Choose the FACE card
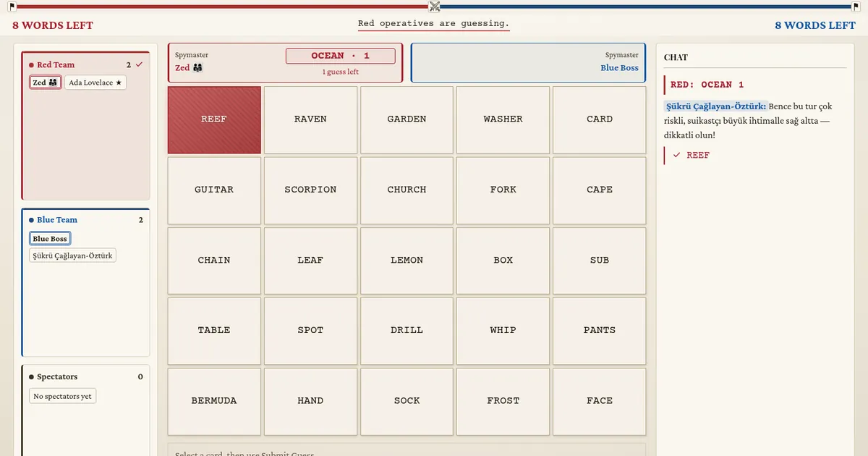Image resolution: width=868 pixels, height=456 pixels. tap(599, 401)
